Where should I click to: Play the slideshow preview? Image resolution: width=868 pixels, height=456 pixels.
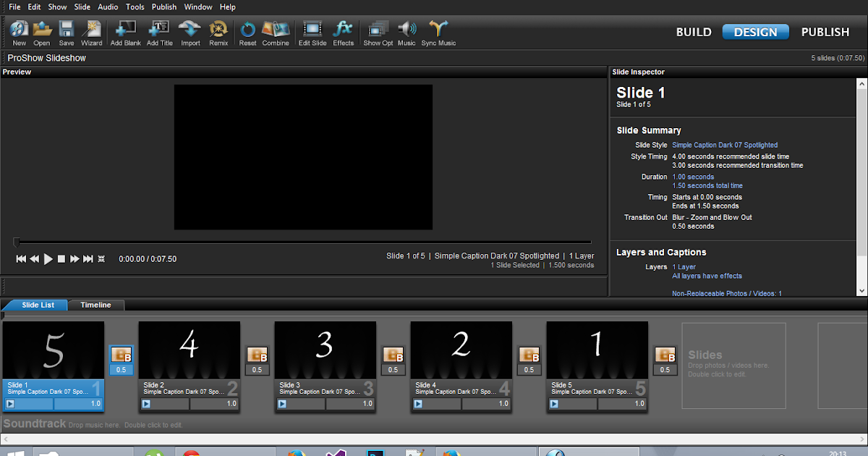(x=46, y=258)
